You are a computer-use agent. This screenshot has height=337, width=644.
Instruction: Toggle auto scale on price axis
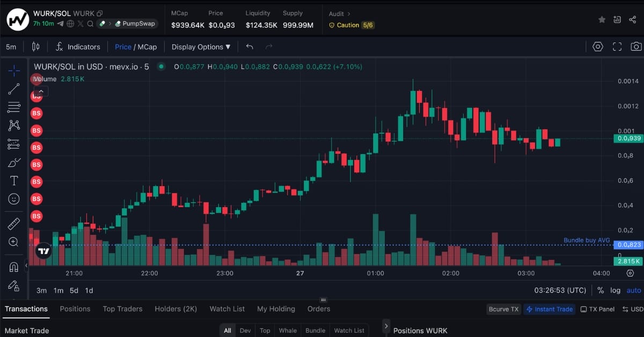tap(634, 290)
